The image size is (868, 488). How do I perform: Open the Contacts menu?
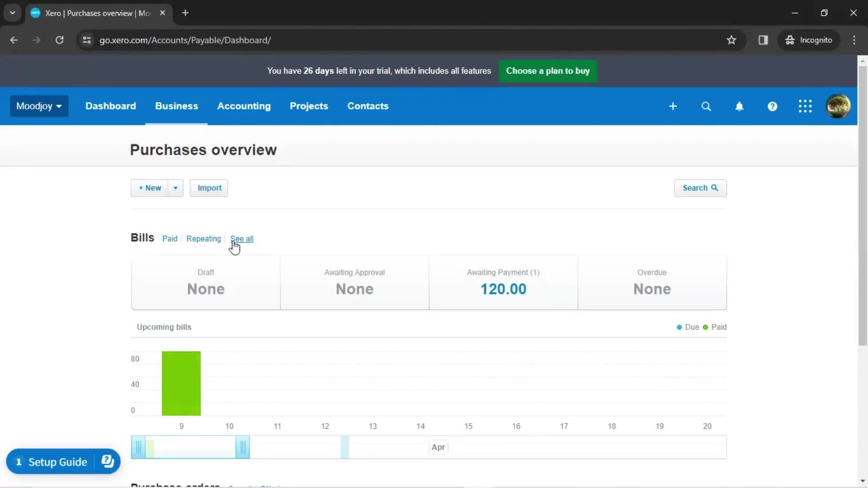pos(368,106)
